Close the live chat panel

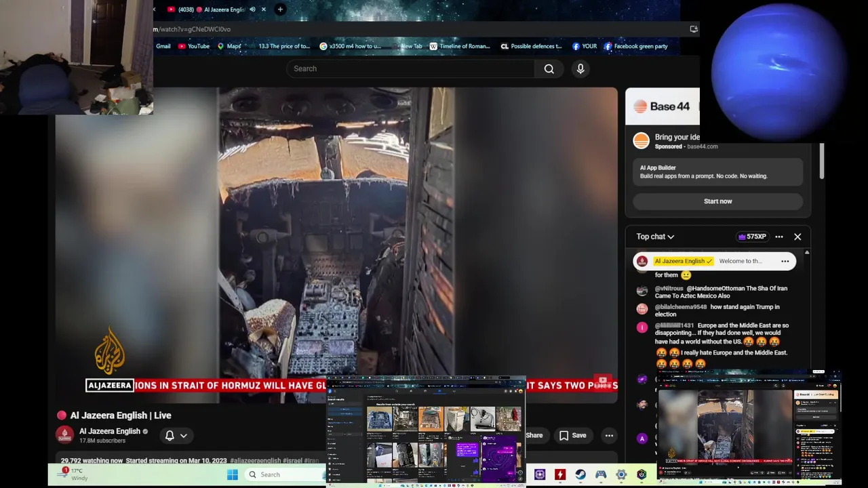797,237
